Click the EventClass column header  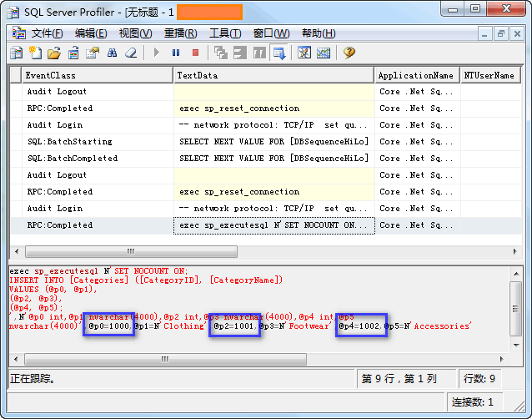pos(98,75)
